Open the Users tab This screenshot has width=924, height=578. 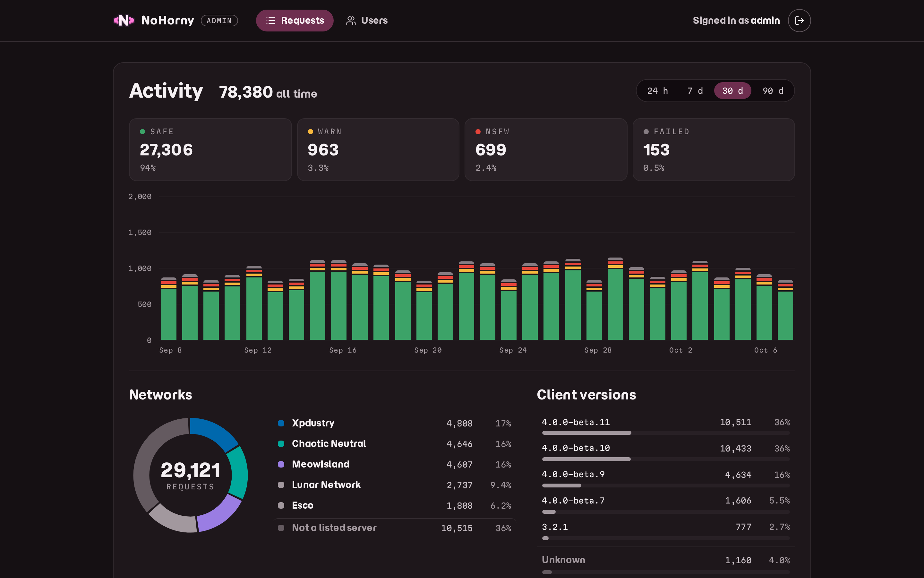[x=366, y=21]
